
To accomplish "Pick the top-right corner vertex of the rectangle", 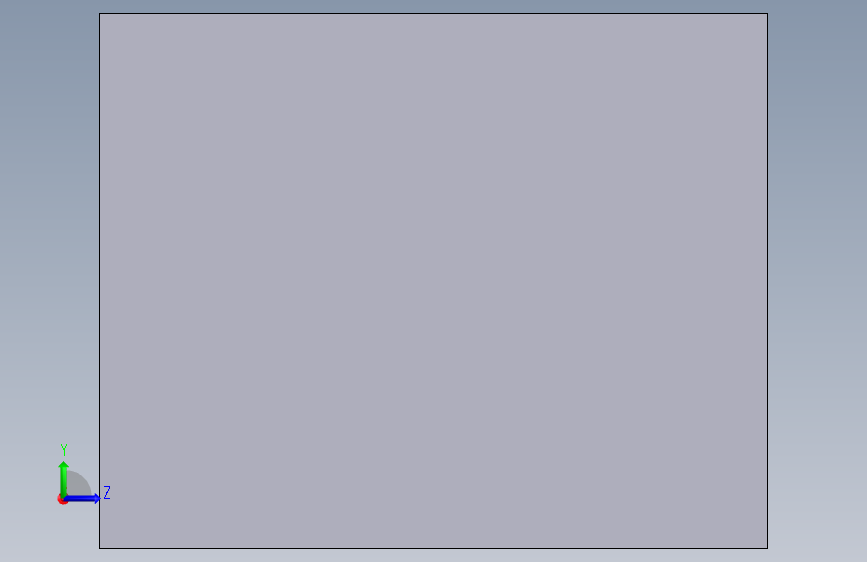I will 767,13.
